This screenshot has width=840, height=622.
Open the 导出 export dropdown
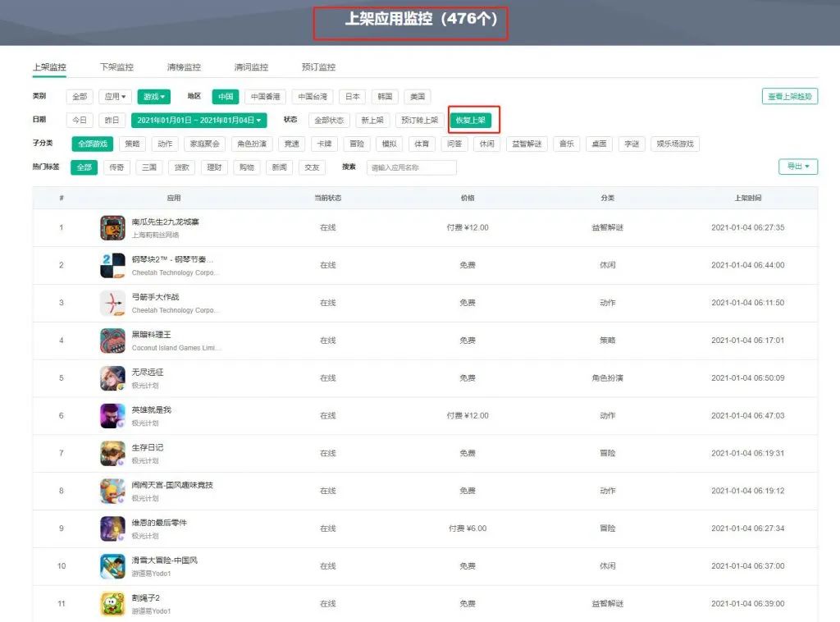[x=797, y=166]
